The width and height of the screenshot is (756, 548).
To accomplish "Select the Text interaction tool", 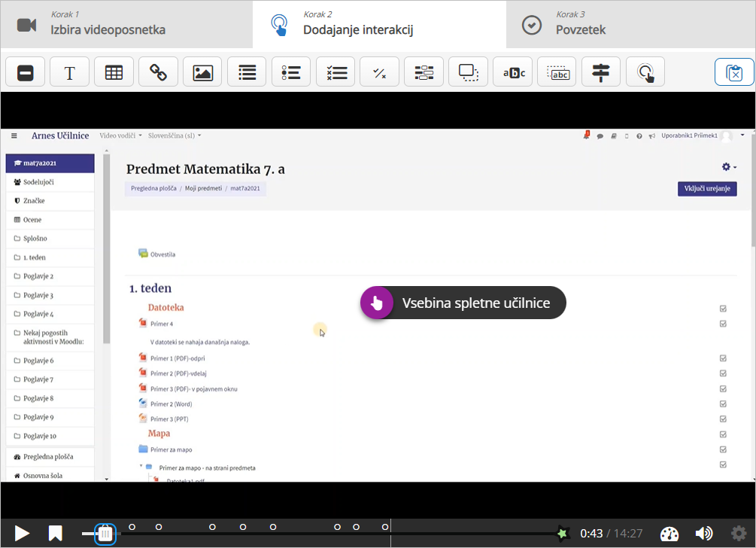I will coord(70,72).
